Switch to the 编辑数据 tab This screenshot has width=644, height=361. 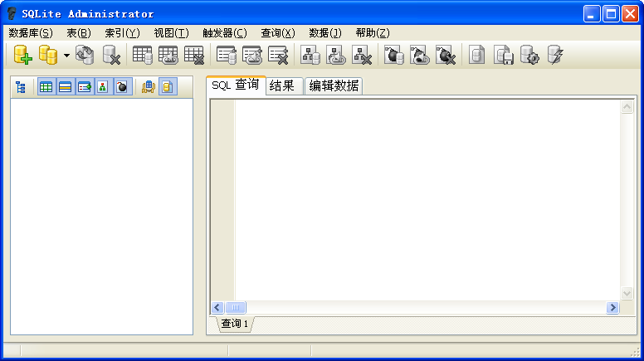click(334, 85)
